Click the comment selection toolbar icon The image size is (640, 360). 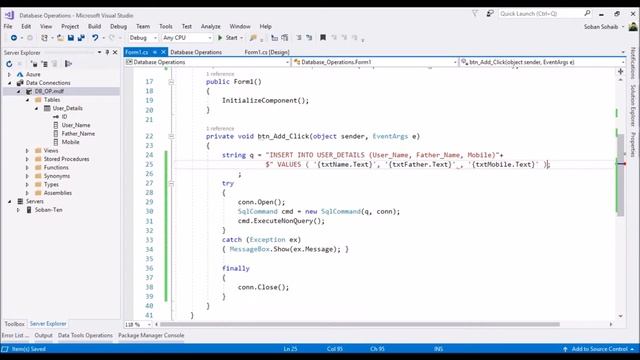coord(299,38)
